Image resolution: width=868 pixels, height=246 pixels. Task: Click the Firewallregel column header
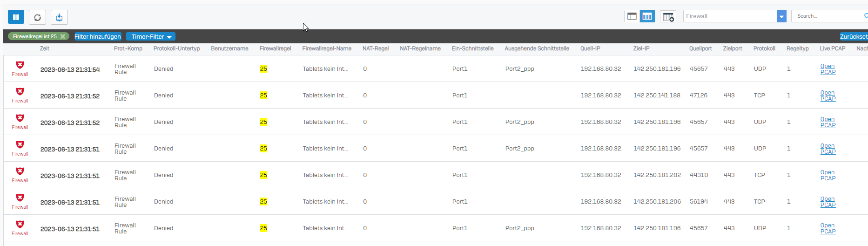point(275,48)
